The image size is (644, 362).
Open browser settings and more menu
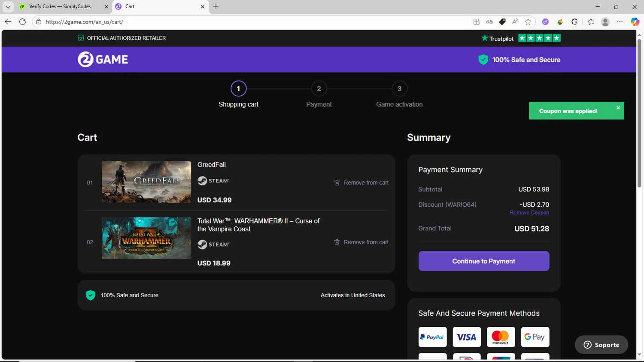(620, 22)
